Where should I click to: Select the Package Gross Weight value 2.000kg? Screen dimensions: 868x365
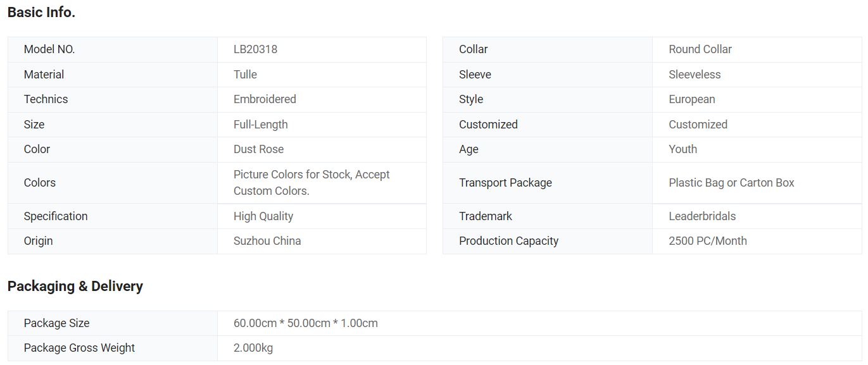click(x=253, y=348)
